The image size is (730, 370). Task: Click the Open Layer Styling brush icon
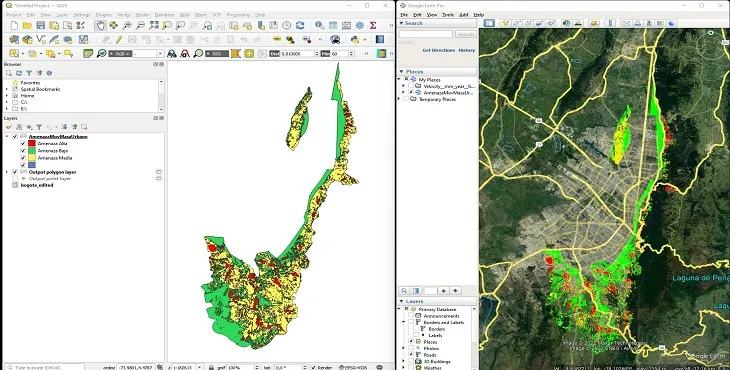(9, 127)
